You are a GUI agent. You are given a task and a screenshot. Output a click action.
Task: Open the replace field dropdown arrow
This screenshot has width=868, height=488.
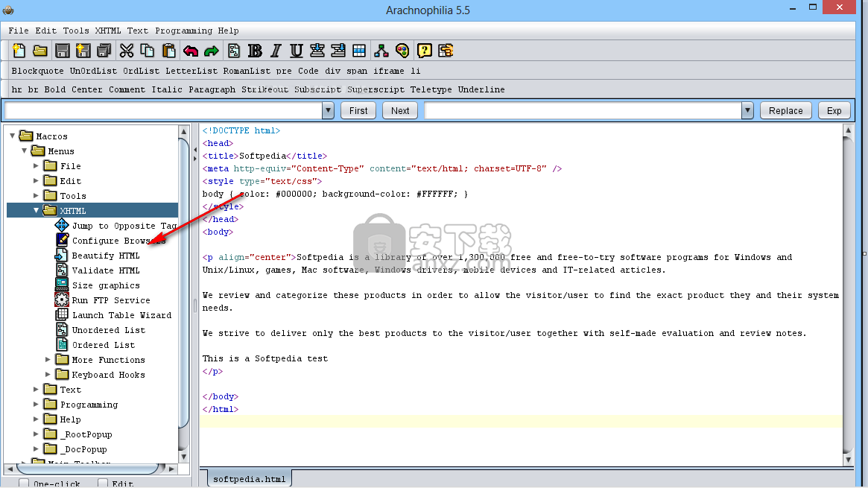click(748, 111)
